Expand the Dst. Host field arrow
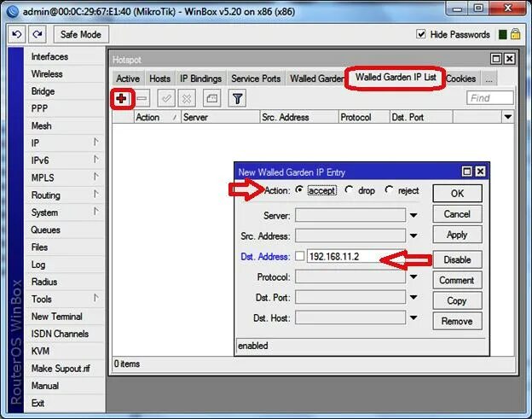The width and height of the screenshot is (532, 419). (x=413, y=317)
